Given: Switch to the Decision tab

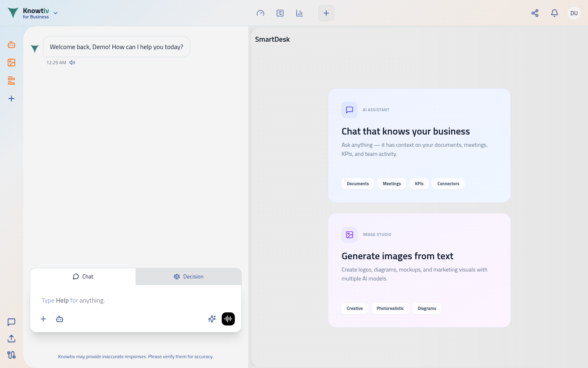Looking at the screenshot, I should [x=189, y=277].
